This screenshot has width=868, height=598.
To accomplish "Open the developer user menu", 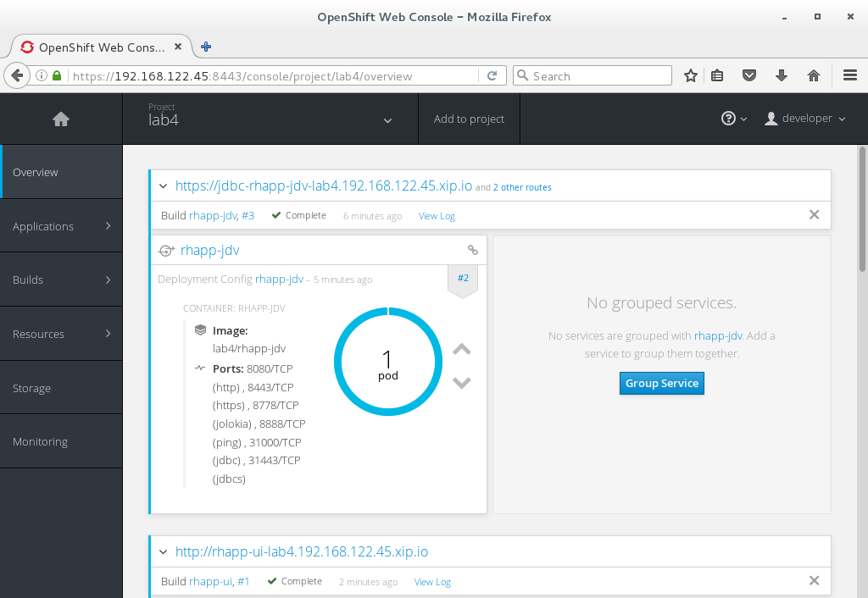I will click(805, 119).
